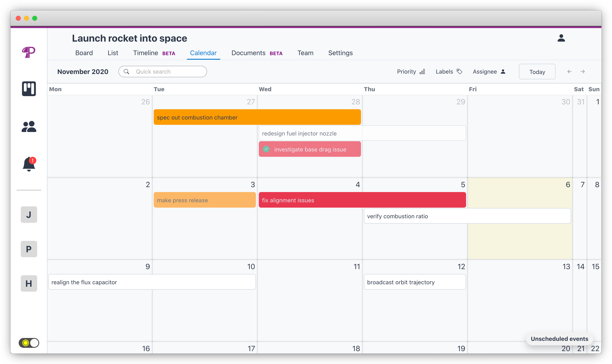Viewport: 612px width, 364px height.
Task: Click the labels tag icon in filter bar
Action: pyautogui.click(x=460, y=71)
